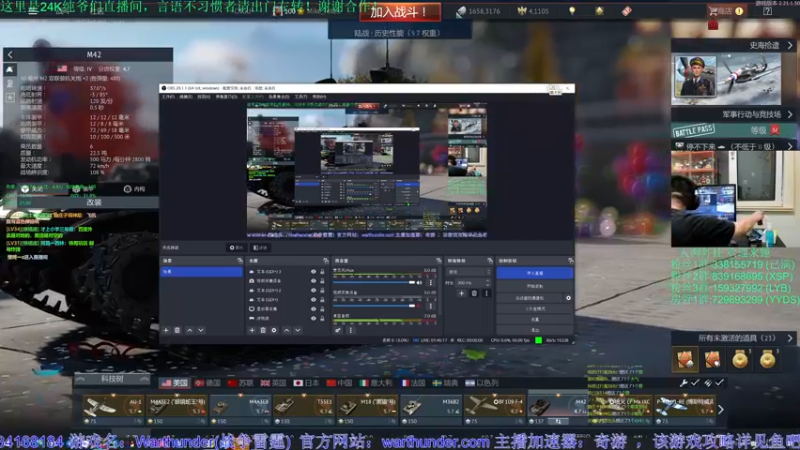
Task: Pop out the OBS scenes dock
Action: click(240, 261)
